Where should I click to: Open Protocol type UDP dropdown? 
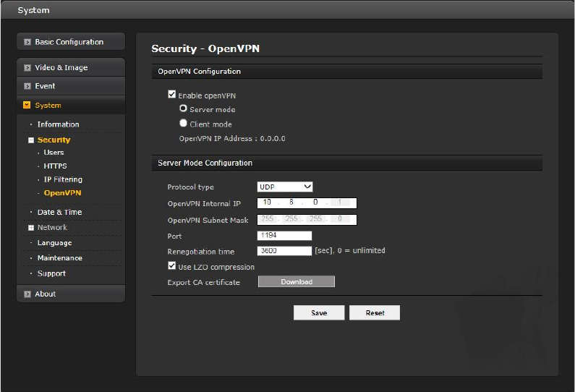point(285,187)
